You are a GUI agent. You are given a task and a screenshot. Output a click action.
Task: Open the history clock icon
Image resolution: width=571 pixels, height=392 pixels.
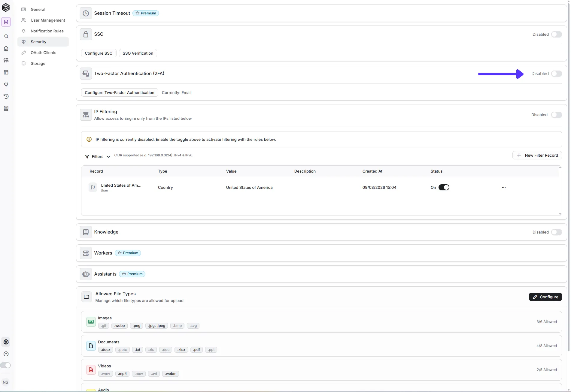pyautogui.click(x=6, y=96)
